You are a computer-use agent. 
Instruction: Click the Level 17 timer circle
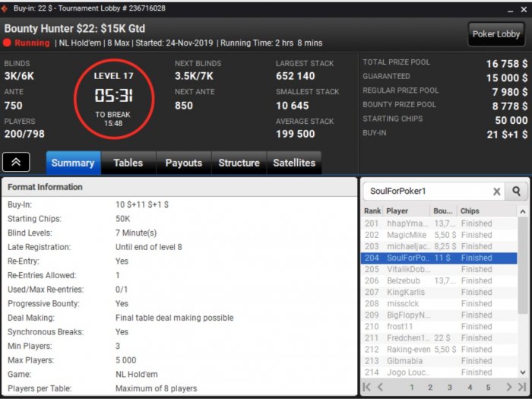tap(114, 99)
